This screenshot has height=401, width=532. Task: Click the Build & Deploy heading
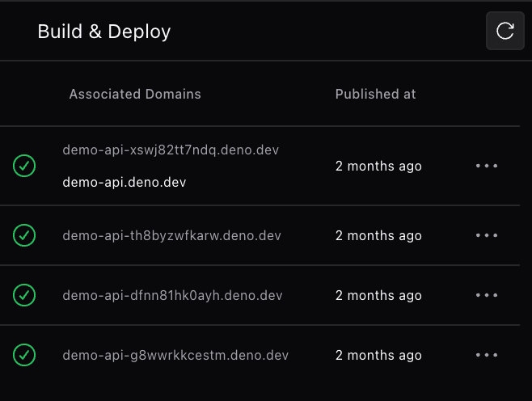103,32
